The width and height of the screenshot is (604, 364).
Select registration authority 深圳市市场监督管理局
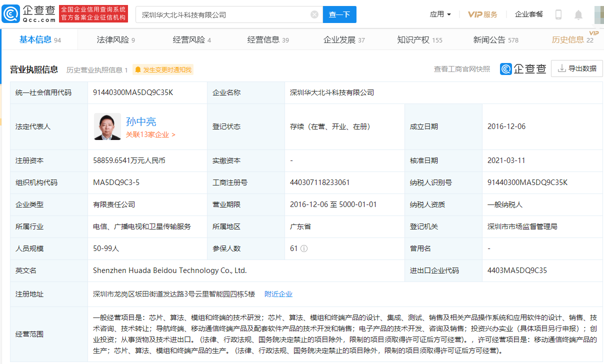click(x=522, y=226)
